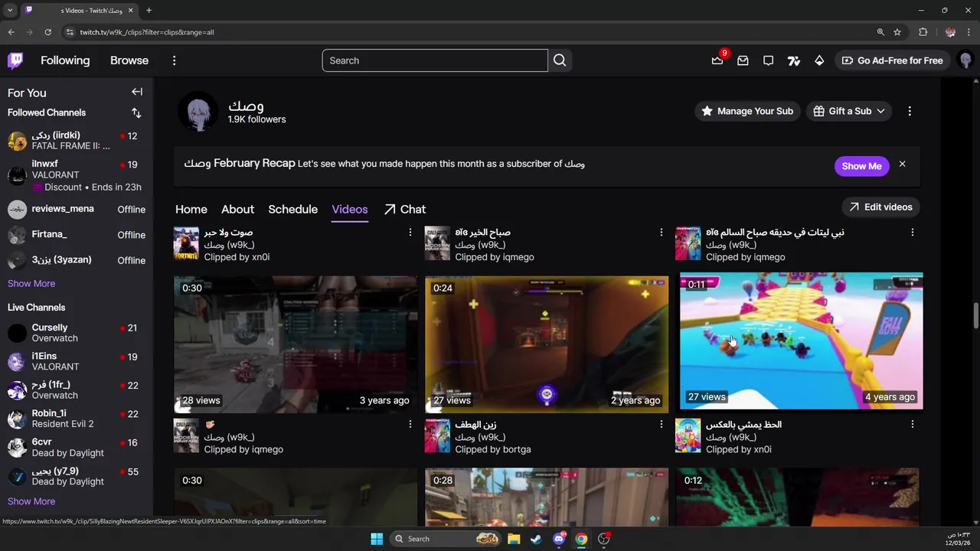Open Robin_1i Resident Evil 2 channel
The image size is (980, 551).
tap(77, 419)
